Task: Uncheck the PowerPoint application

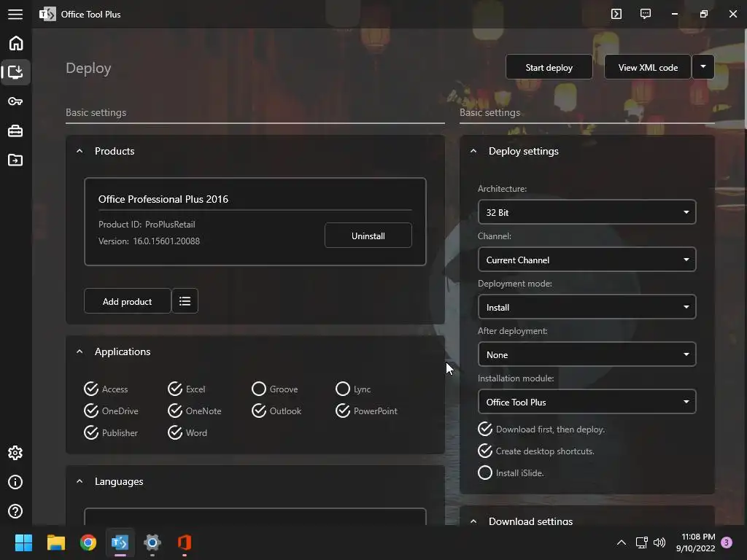Action: (x=366, y=411)
